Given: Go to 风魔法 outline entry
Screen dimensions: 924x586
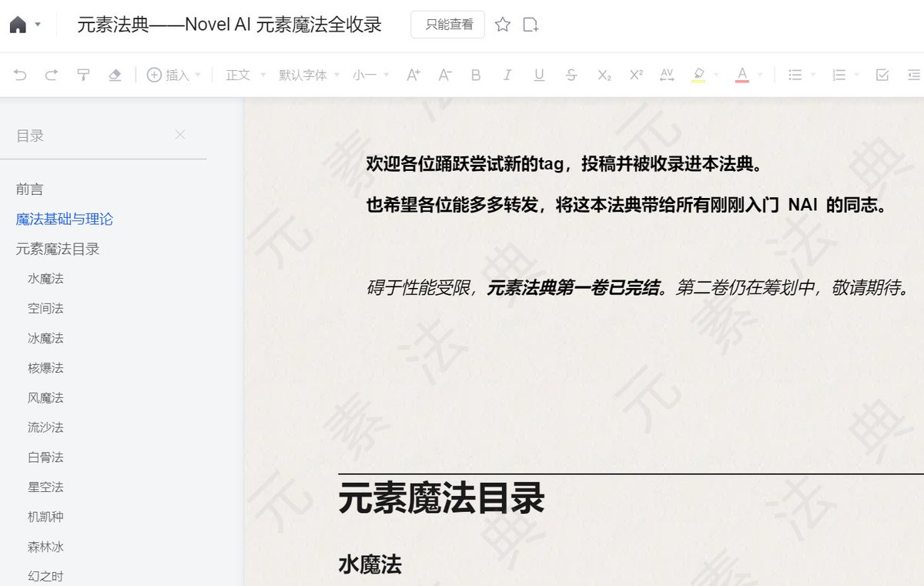Looking at the screenshot, I should coord(45,397).
